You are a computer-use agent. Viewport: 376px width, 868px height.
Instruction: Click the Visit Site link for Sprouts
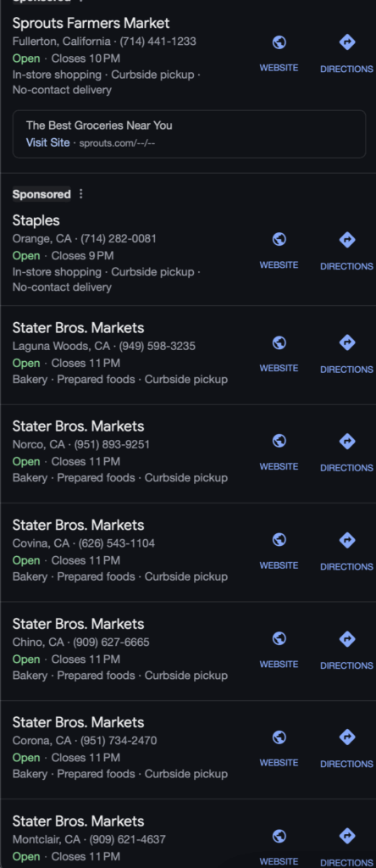(x=47, y=142)
